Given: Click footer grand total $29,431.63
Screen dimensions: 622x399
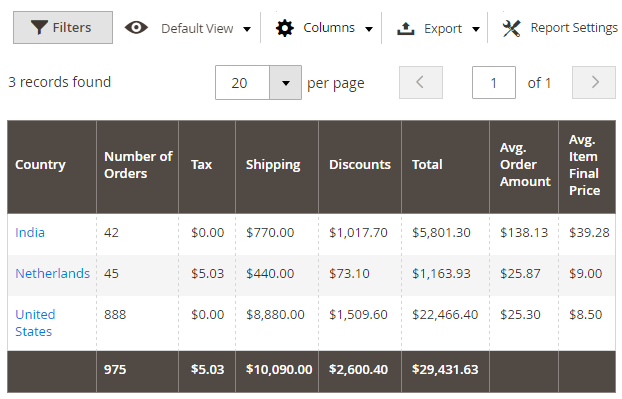Looking at the screenshot, I should 445,370.
